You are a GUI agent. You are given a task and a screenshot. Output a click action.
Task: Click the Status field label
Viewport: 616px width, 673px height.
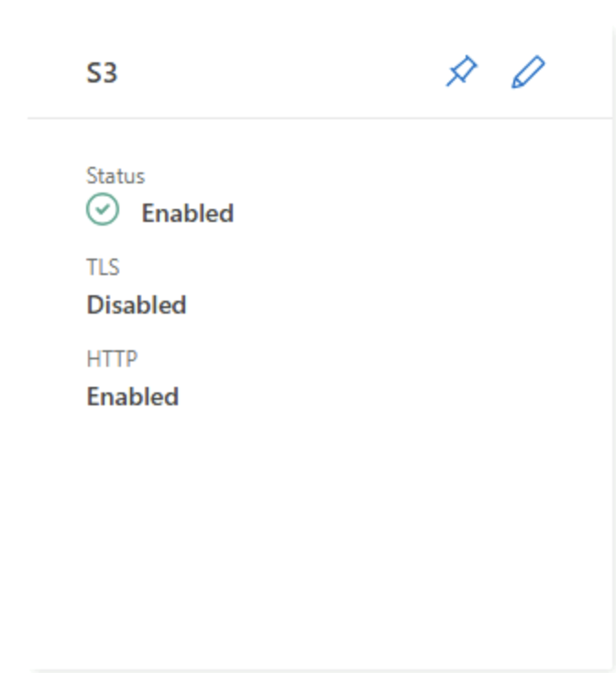(x=115, y=176)
